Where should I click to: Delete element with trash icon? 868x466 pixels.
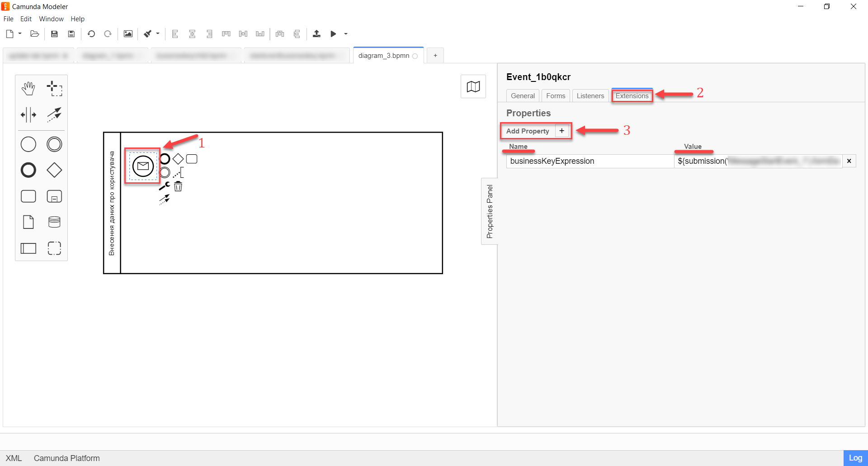(x=178, y=186)
